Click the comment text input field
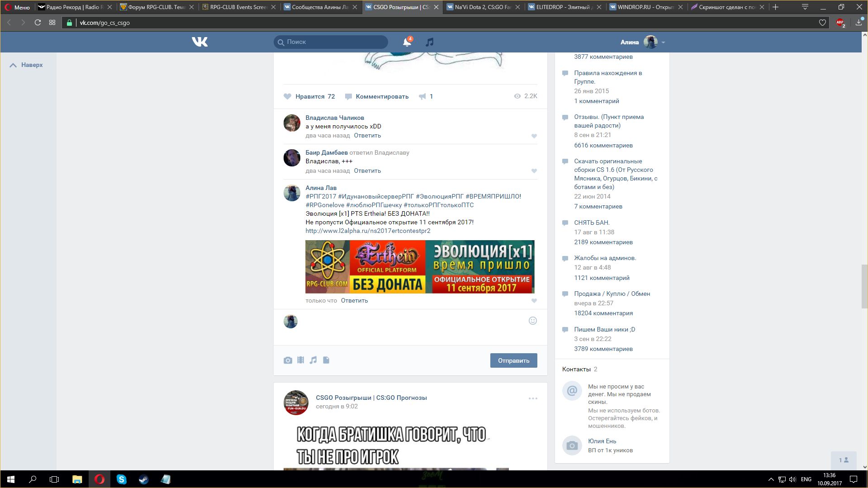The height and width of the screenshot is (488, 868). tap(412, 321)
